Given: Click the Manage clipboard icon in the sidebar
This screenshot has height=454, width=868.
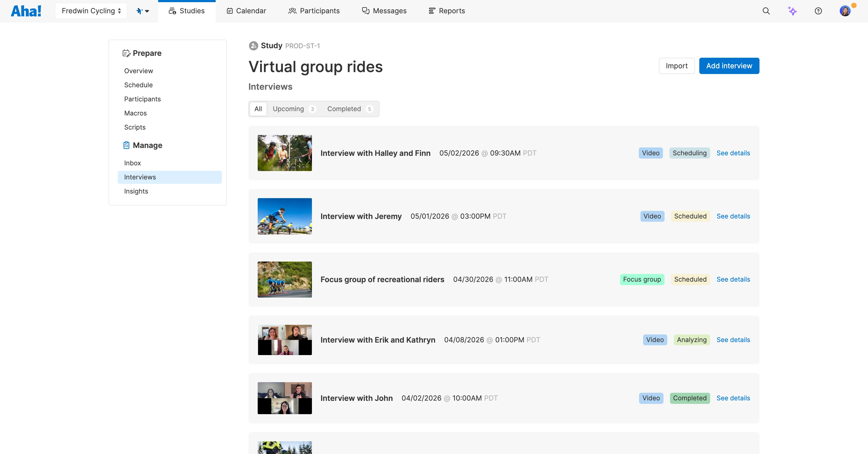Looking at the screenshot, I should 126,145.
